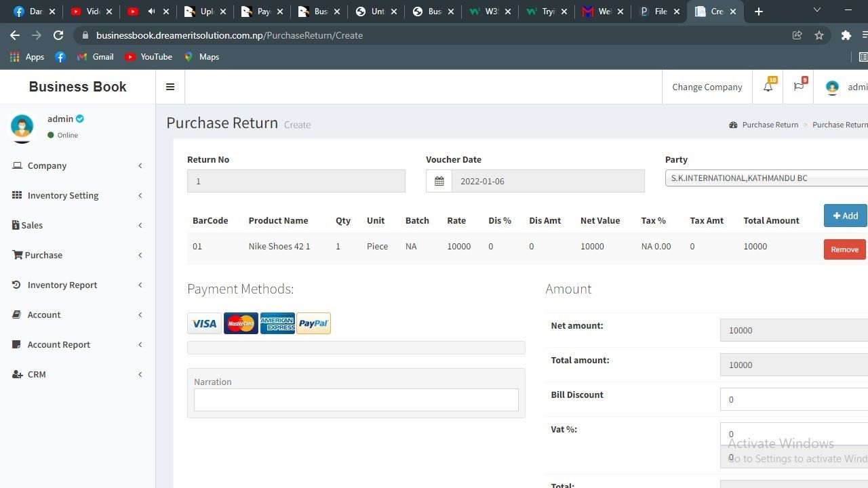Select the PayPal payment icon
The width and height of the screenshot is (868, 488).
(313, 323)
